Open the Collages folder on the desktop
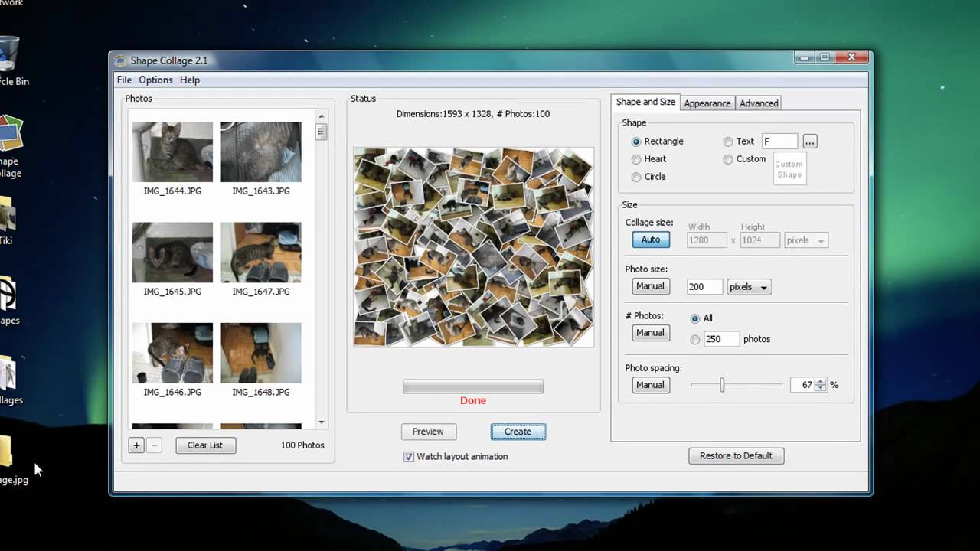The height and width of the screenshot is (551, 980). click(8, 380)
